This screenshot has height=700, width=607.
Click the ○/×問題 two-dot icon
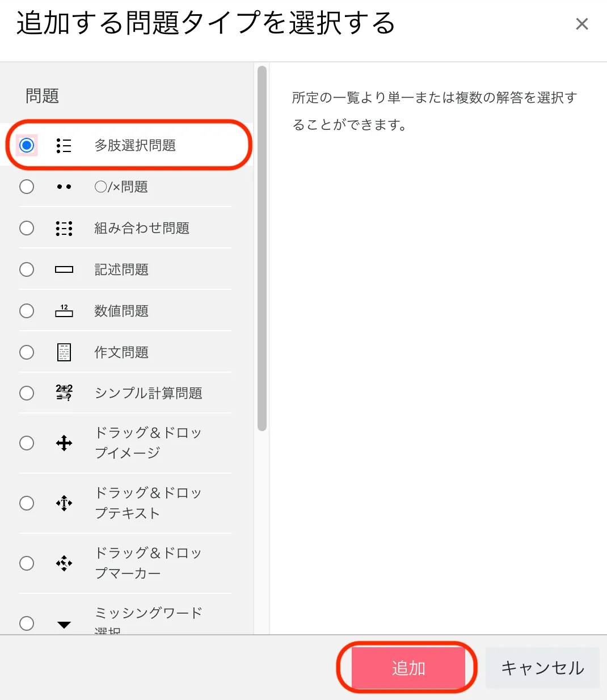tap(64, 187)
